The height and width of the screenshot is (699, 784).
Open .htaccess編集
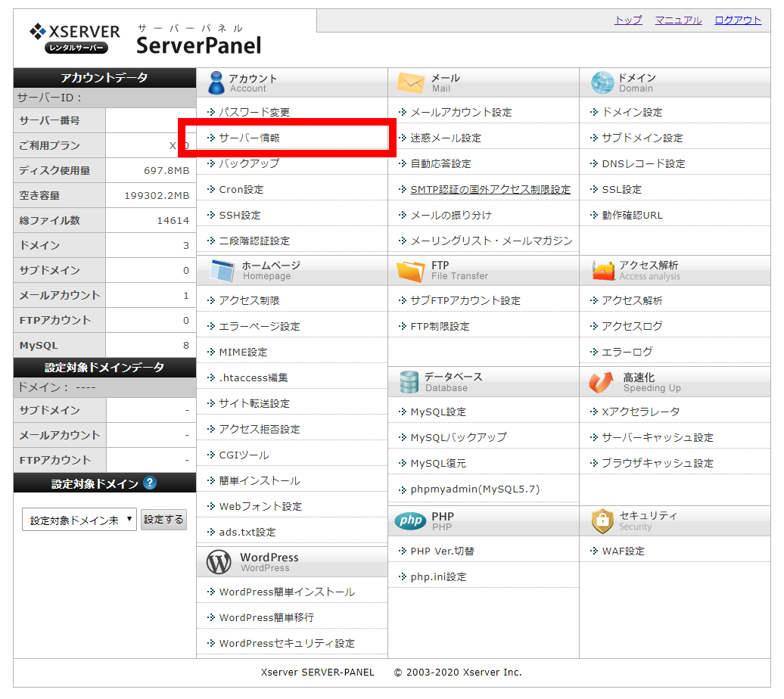(253, 377)
